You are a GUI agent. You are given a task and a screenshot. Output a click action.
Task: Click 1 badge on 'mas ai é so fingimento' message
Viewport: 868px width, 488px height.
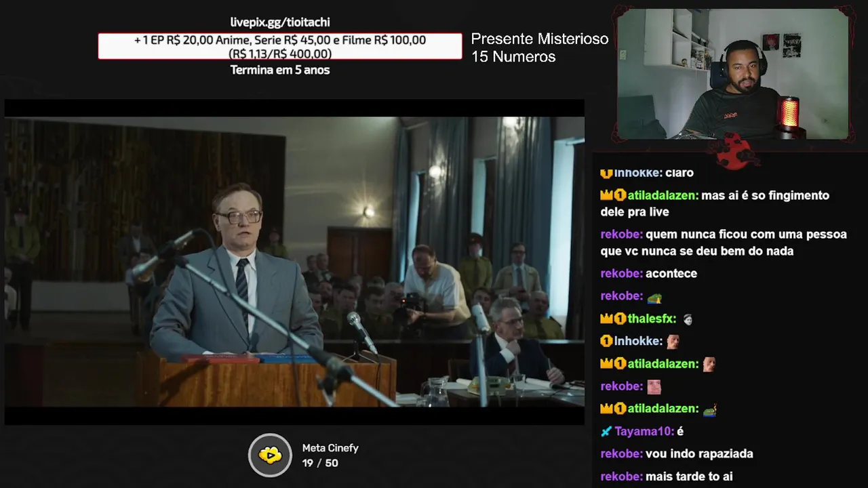click(x=620, y=195)
